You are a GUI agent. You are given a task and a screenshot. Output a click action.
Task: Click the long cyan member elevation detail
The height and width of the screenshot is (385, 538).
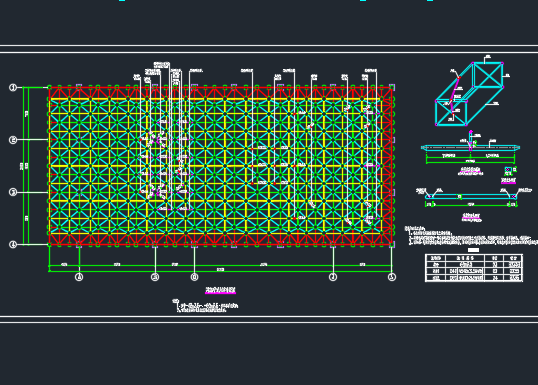pyautogui.click(x=470, y=148)
